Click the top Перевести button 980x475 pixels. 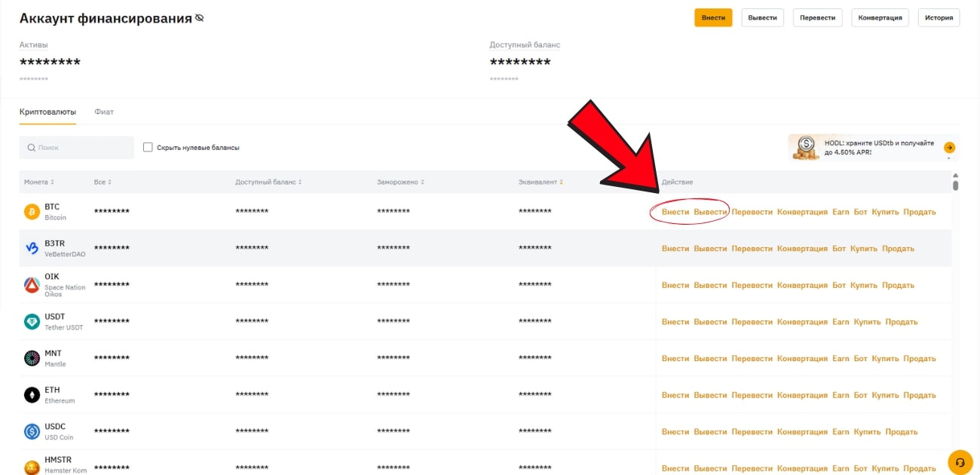tap(818, 17)
